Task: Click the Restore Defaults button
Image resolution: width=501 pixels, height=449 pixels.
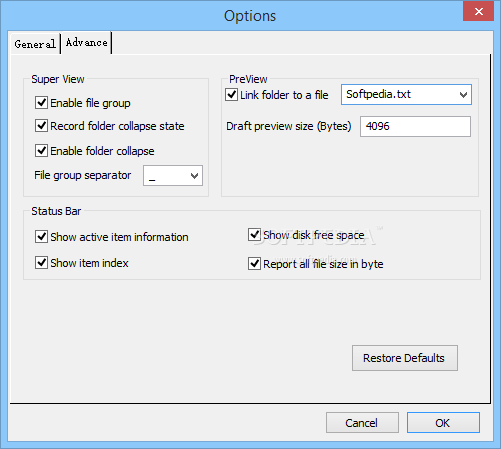Action: (405, 358)
